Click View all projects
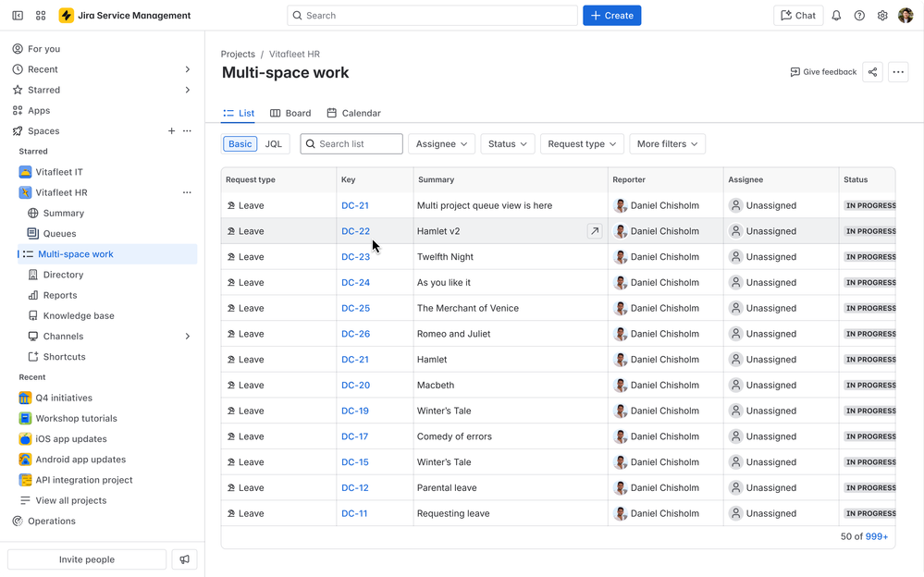Viewport: 924px width, 577px height. point(70,500)
